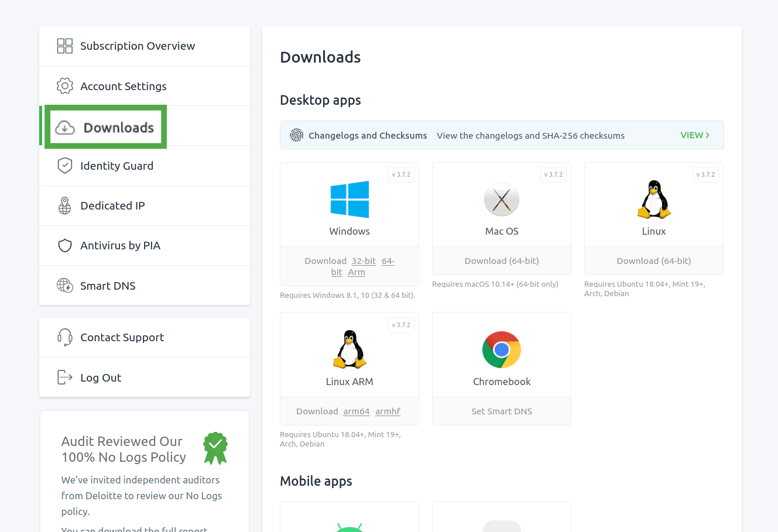
Task: Click the green audit ribbon badge
Action: (x=215, y=448)
